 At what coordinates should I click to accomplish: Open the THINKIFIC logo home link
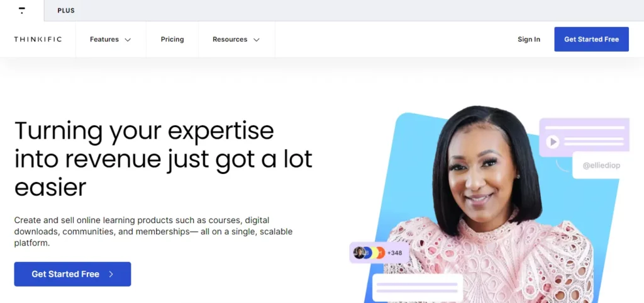(38, 40)
